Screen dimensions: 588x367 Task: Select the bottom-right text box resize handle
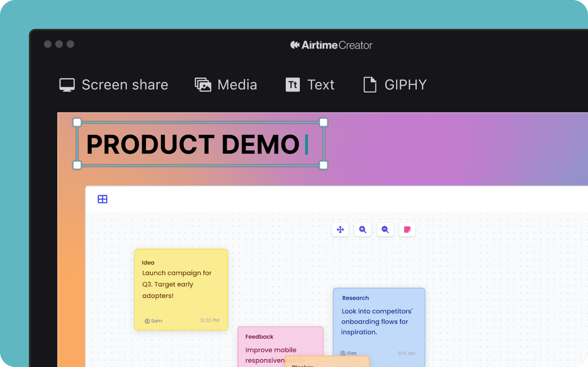(323, 165)
